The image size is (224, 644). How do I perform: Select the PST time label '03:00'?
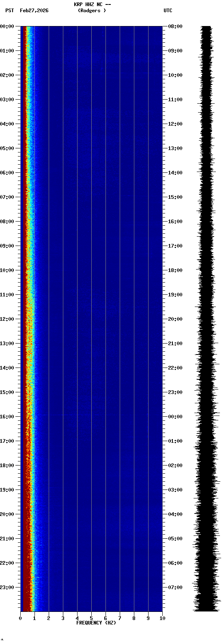point(7,100)
